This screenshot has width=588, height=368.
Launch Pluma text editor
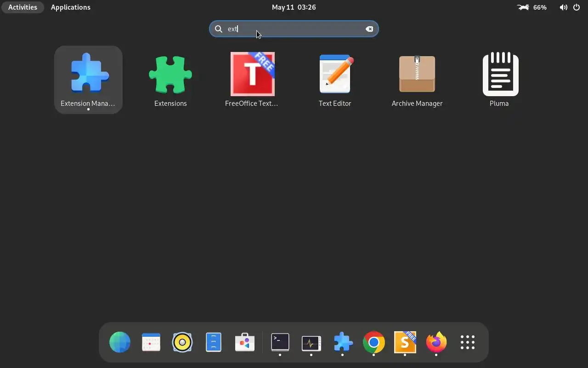pyautogui.click(x=499, y=80)
